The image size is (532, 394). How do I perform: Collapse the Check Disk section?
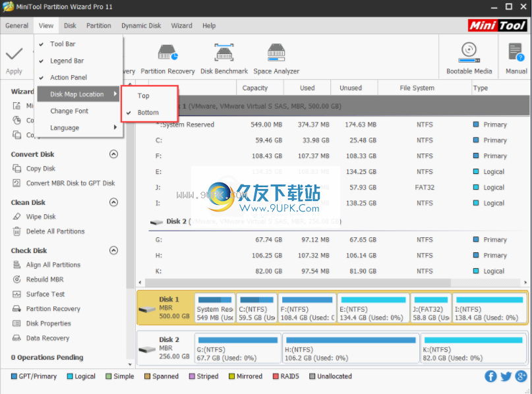(x=113, y=250)
